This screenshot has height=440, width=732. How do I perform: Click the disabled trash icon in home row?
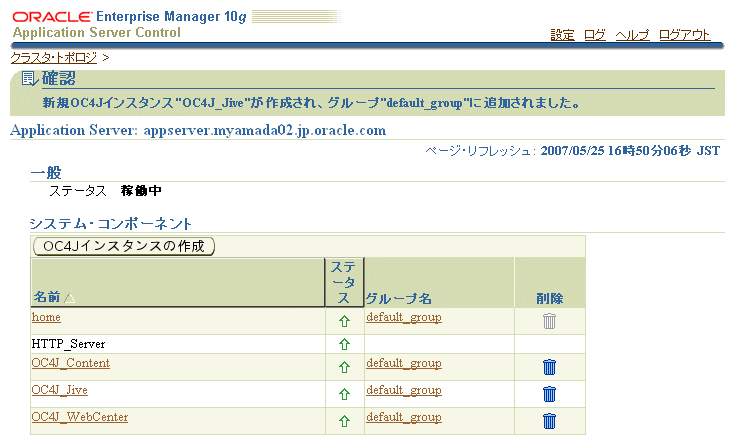(x=549, y=321)
